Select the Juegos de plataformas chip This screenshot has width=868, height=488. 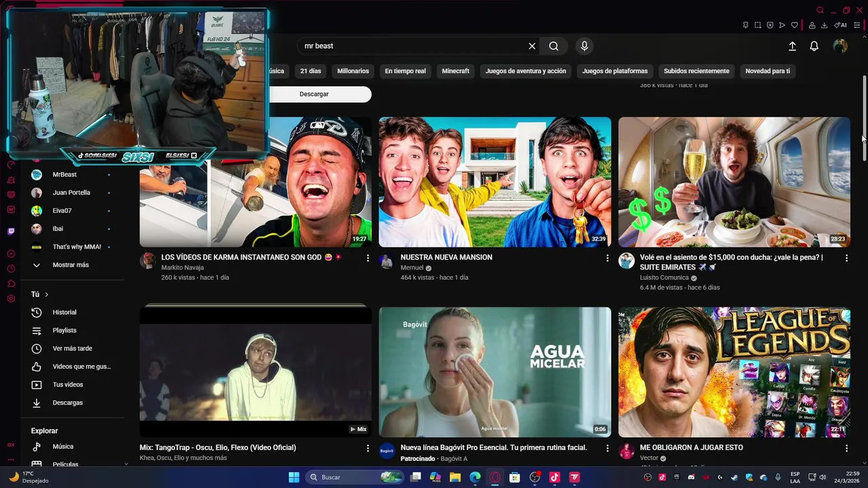(x=615, y=71)
